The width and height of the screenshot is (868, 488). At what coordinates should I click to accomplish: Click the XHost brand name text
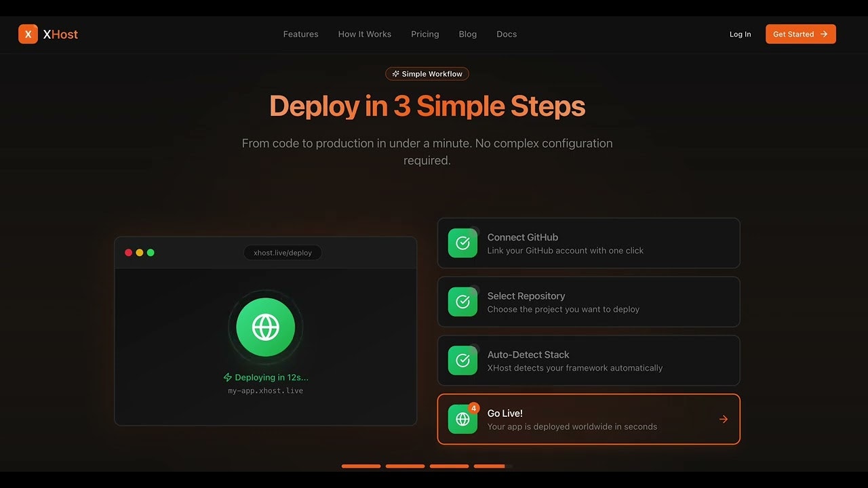[x=60, y=35]
